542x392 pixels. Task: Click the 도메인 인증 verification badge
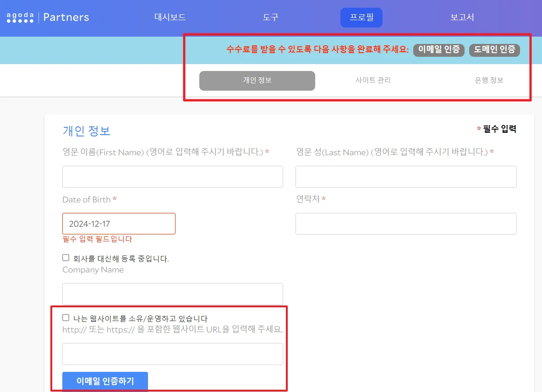click(494, 50)
